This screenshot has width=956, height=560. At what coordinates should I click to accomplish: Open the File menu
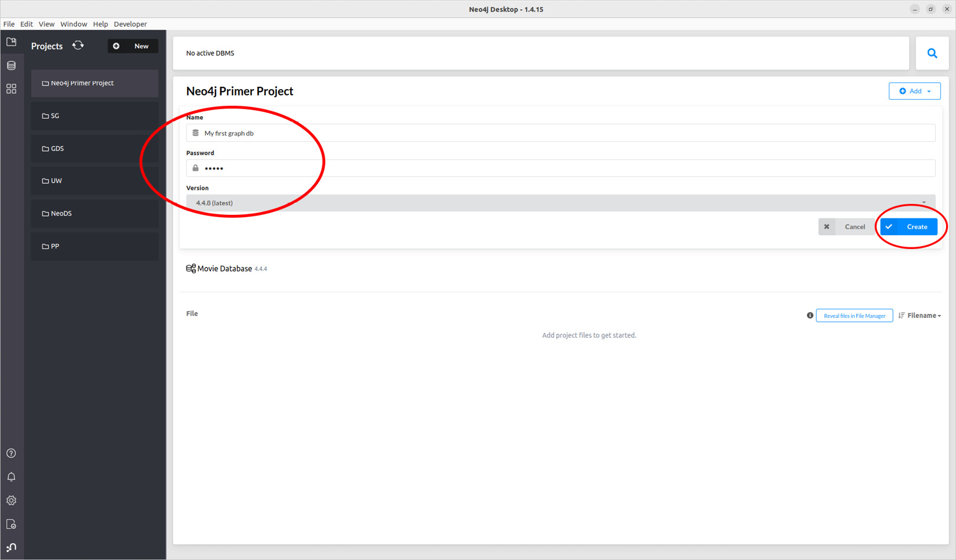pos(9,24)
